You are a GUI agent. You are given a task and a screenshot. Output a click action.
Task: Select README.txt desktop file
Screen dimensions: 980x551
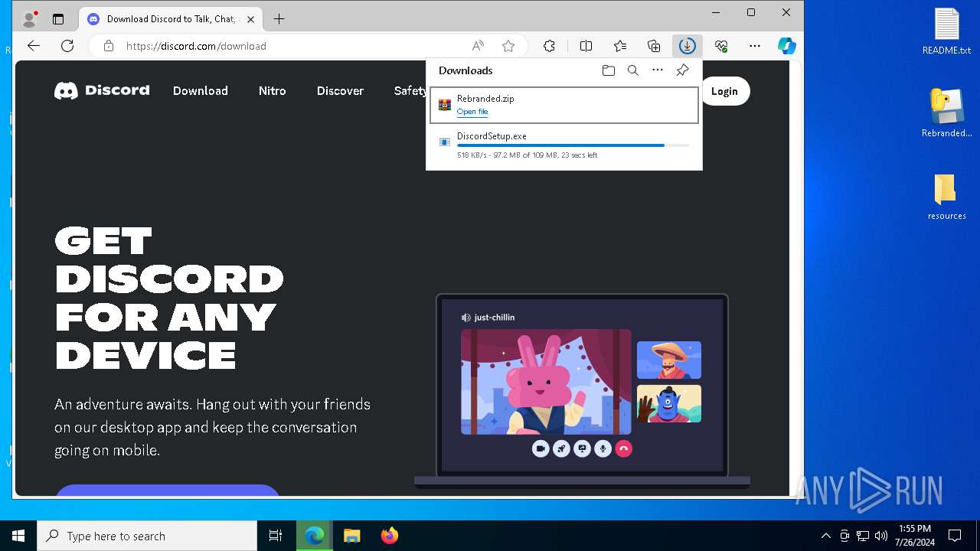[x=947, y=32]
